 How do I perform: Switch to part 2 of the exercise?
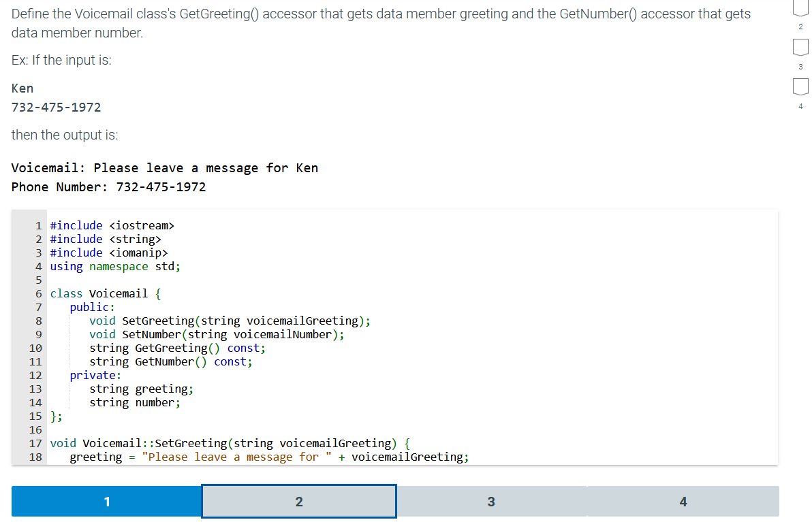[x=298, y=501]
